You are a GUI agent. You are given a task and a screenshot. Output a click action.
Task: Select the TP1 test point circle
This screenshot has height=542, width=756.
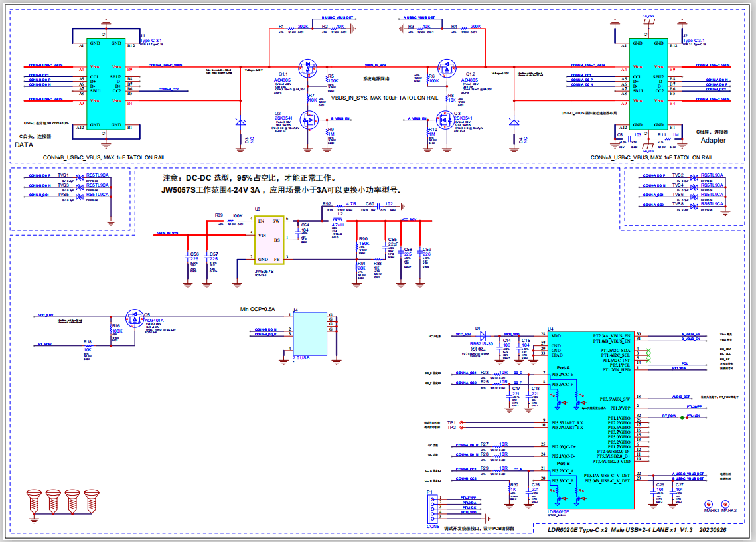pos(461,423)
